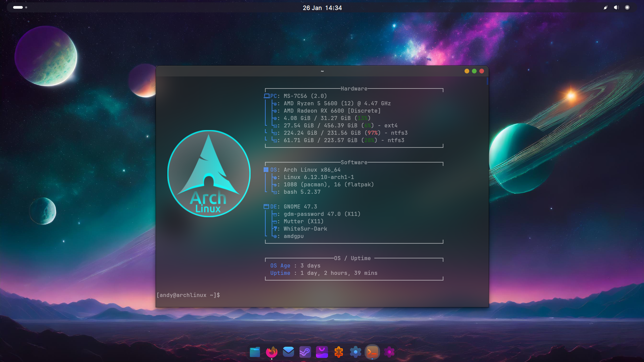Image resolution: width=644 pixels, height=362 pixels.
Task: Open the blue gear Settings icon
Action: [x=356, y=352]
